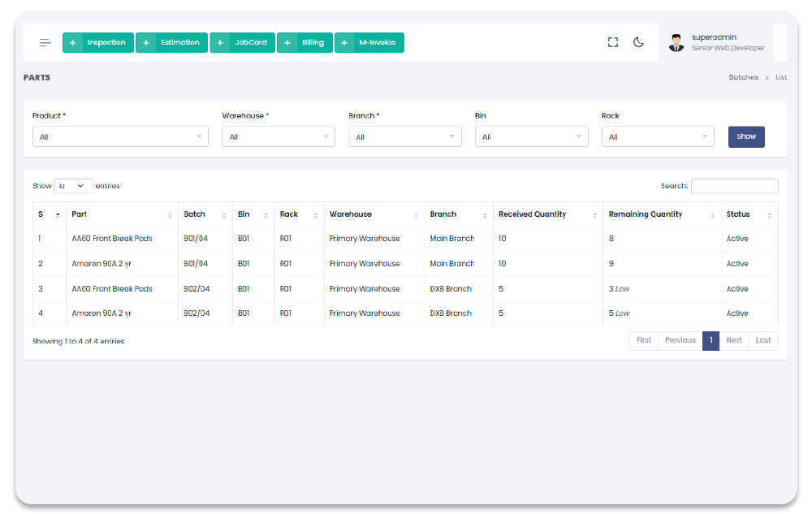Sort by Received Quantity column
Viewport: 812px width, 514px height.
[547, 214]
